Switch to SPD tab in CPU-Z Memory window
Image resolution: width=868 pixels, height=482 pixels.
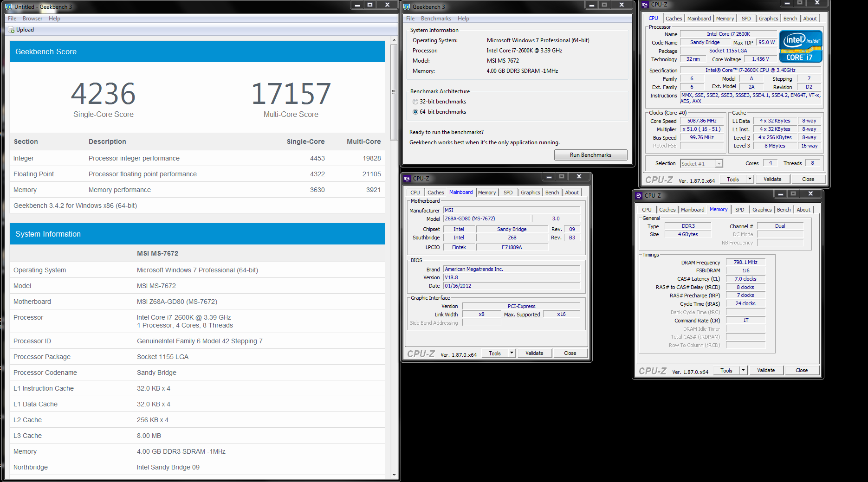click(x=739, y=210)
